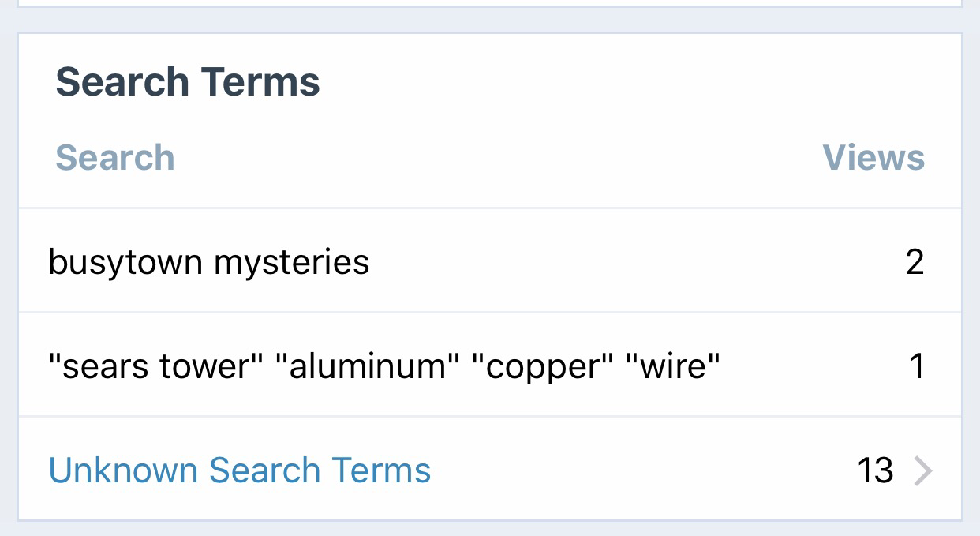980x536 pixels.
Task: Select the busytown mysteries search term
Action: (x=208, y=262)
